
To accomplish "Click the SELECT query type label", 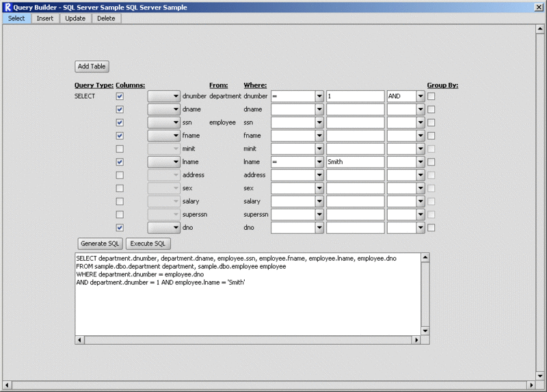I will tap(84, 96).
